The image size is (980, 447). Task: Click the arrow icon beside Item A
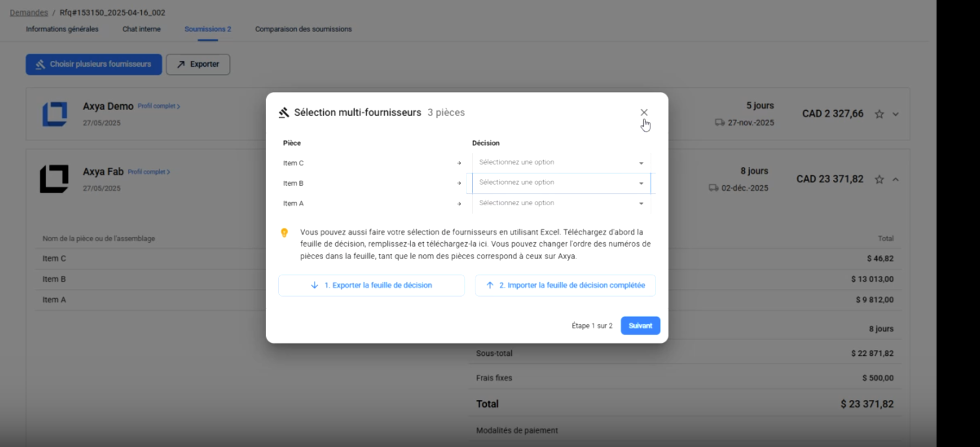(x=459, y=204)
